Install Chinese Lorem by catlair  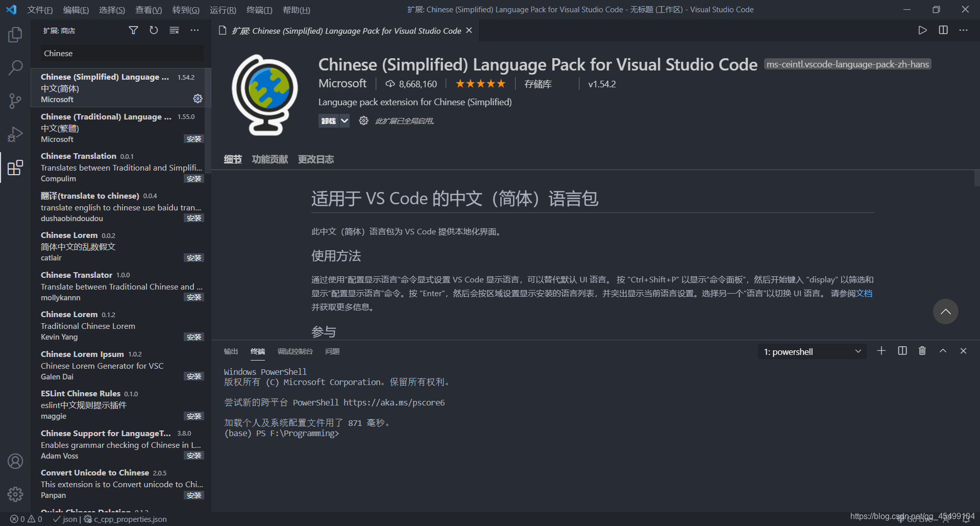pos(194,258)
